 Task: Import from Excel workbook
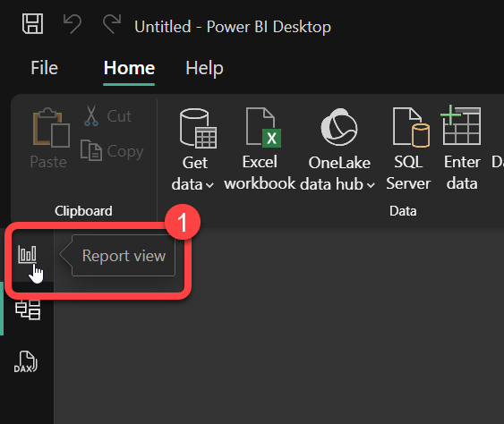[260, 149]
